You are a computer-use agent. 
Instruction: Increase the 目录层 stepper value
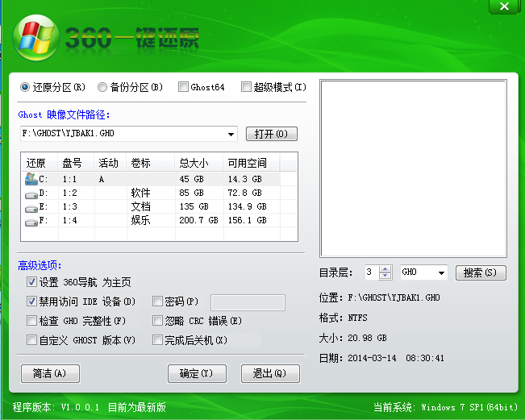coord(385,269)
